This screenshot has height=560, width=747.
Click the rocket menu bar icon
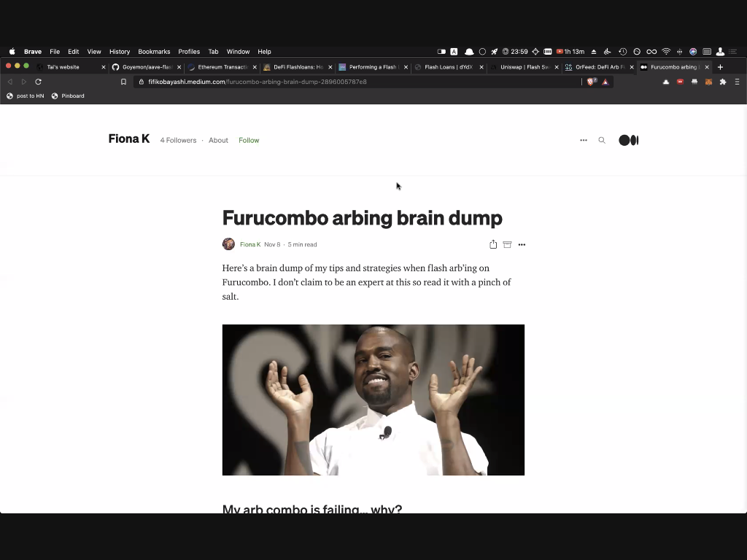495,52
